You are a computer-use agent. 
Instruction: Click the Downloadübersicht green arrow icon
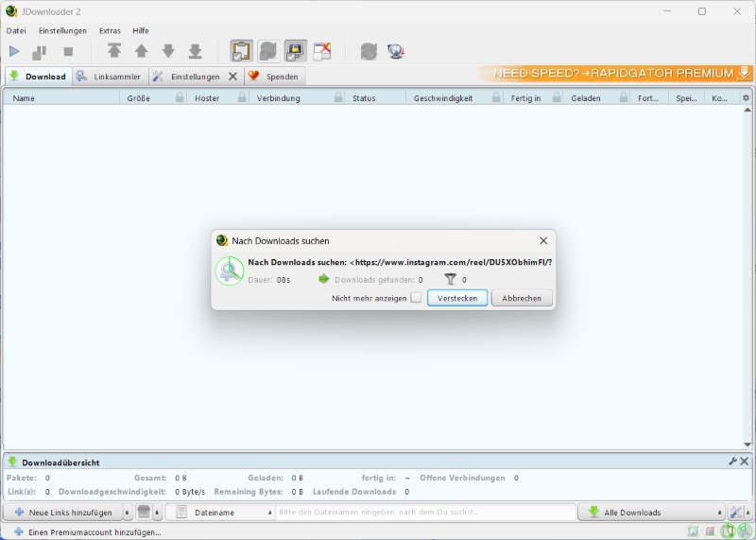point(12,462)
